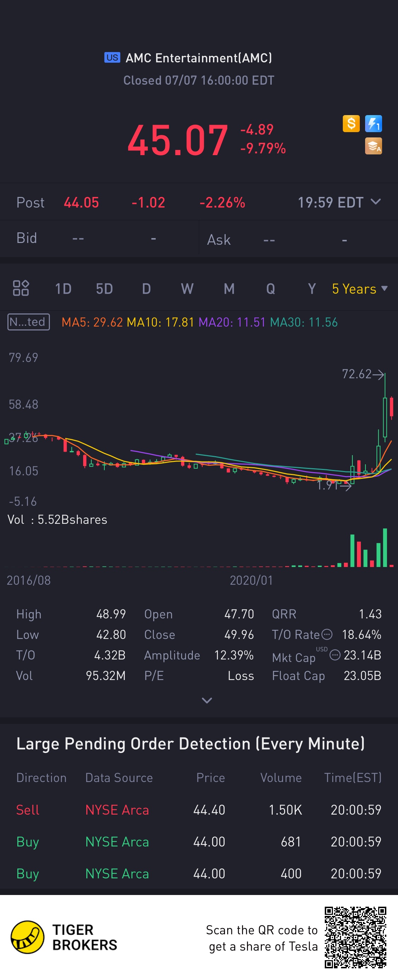Tap the Time(EST) column header
The width and height of the screenshot is (398, 980).
[353, 777]
